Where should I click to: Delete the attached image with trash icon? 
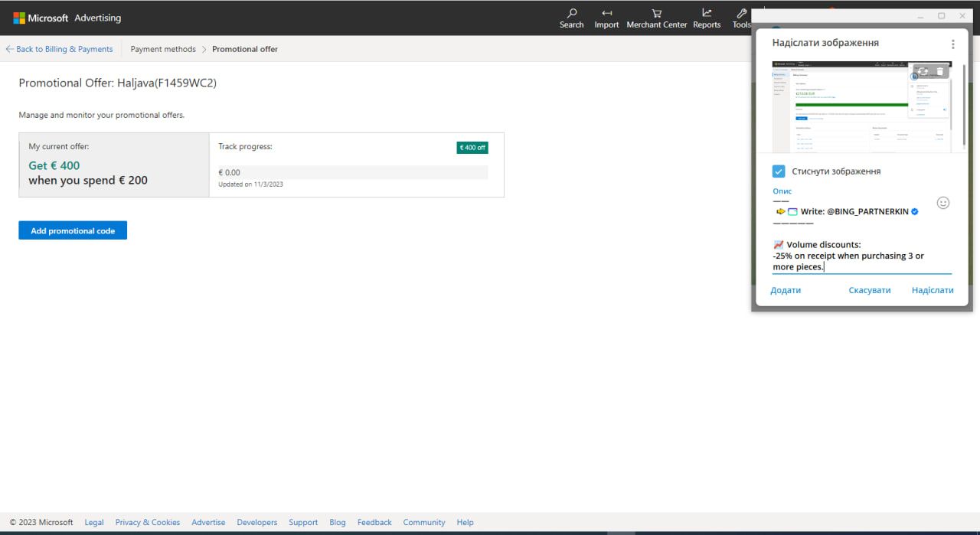[940, 71]
